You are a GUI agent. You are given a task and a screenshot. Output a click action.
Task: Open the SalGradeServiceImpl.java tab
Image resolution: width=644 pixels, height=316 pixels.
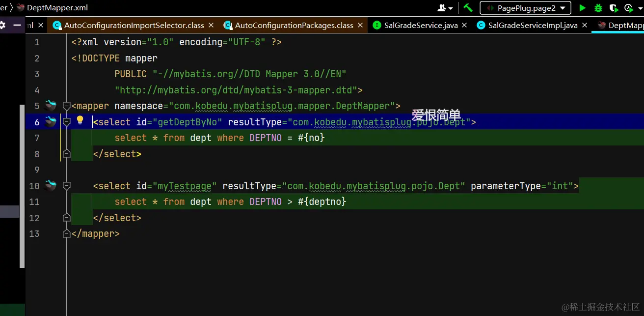[533, 25]
